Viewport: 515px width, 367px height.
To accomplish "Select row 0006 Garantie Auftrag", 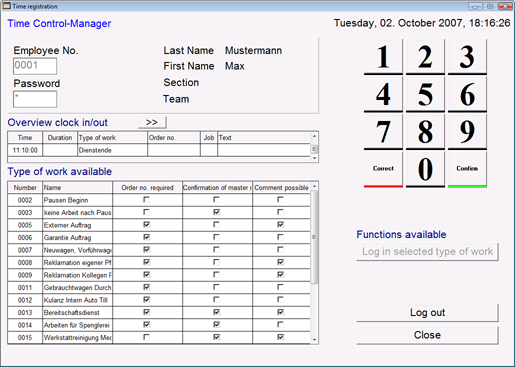I will (x=159, y=238).
